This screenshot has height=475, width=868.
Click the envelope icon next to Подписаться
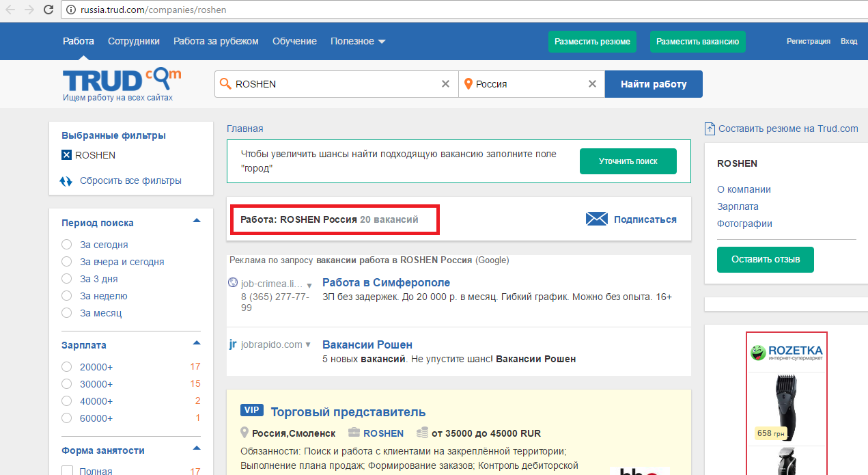point(596,219)
